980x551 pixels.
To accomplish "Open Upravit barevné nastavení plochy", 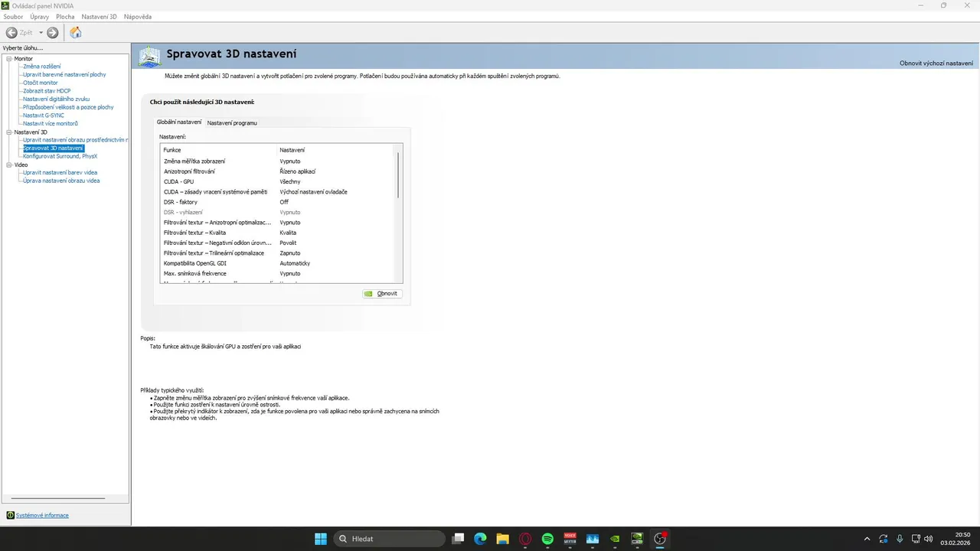I will point(64,74).
